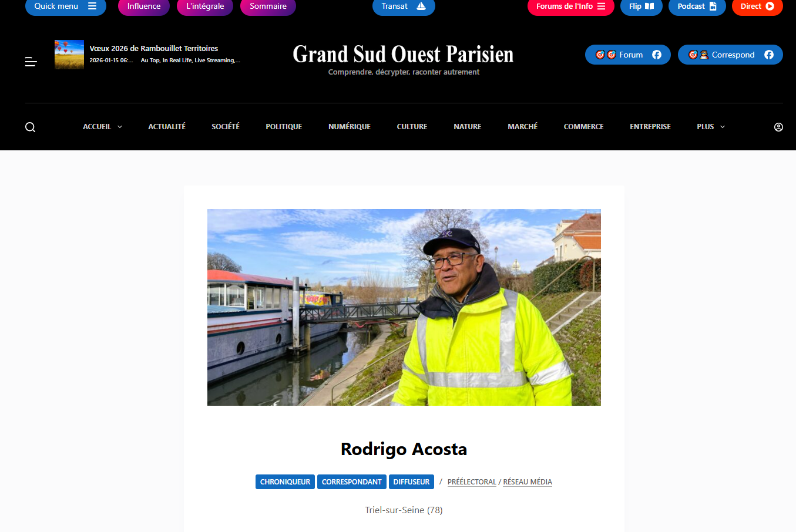
Task: Click the CHRONIQUEUR tag
Action: click(285, 482)
